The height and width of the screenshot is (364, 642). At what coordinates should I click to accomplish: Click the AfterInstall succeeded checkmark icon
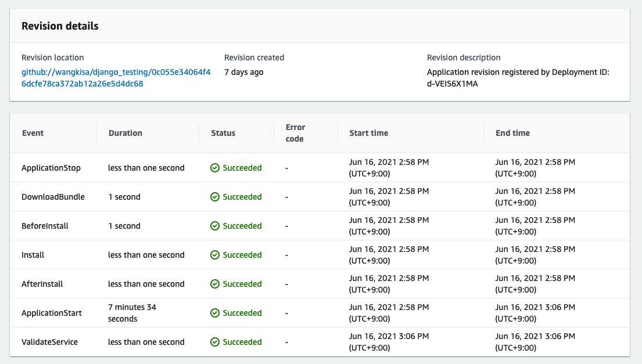click(215, 284)
